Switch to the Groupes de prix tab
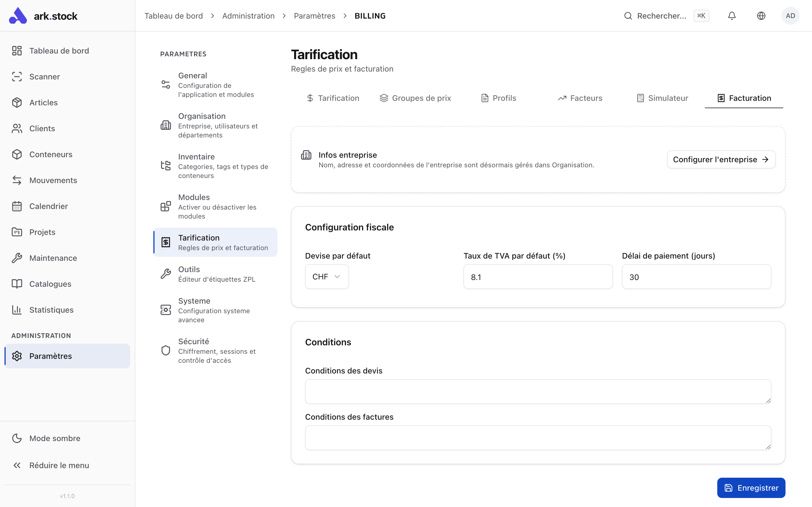Image resolution: width=812 pixels, height=507 pixels. [415, 98]
